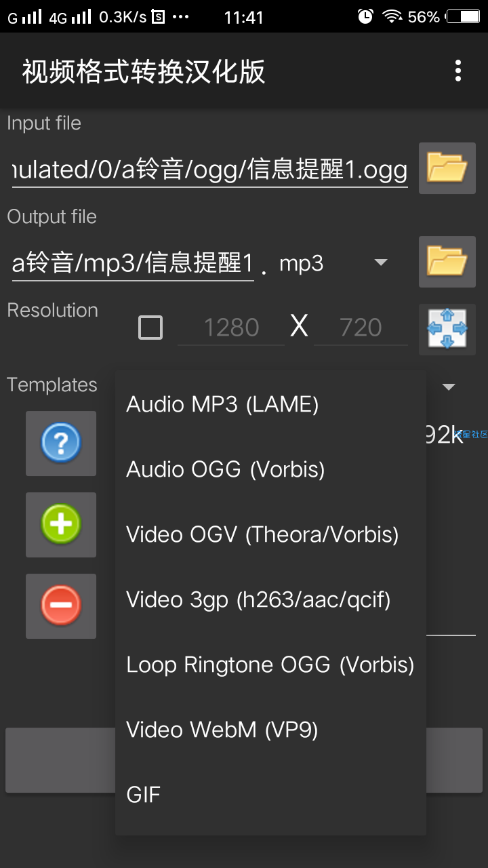Tap the red minus remove button
Viewport: 488px width, 868px height.
pyautogui.click(x=61, y=606)
